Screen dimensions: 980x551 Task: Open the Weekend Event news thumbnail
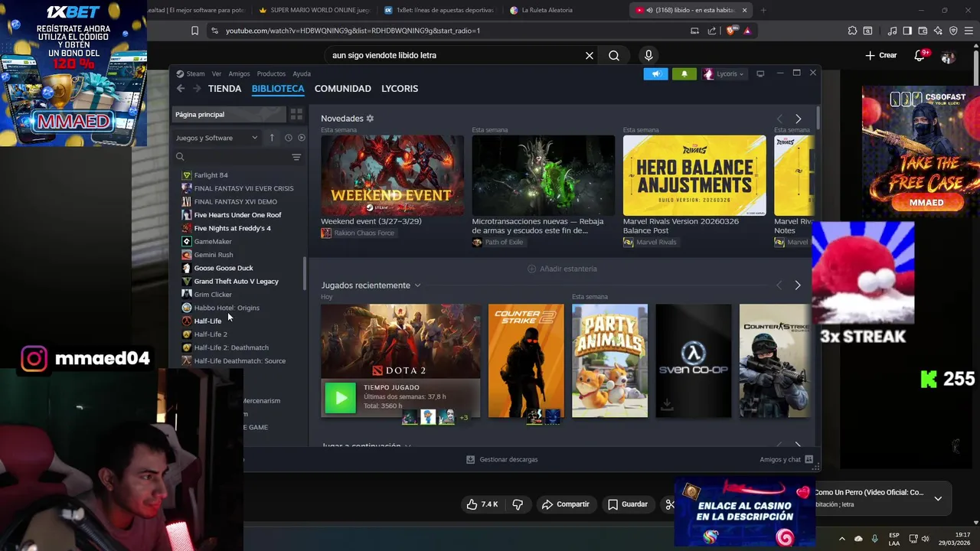pyautogui.click(x=392, y=175)
